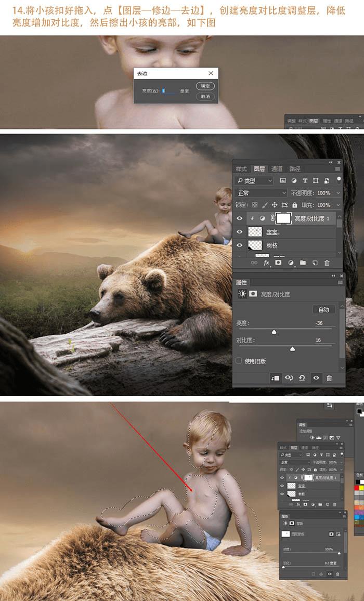
Task: Open 正常 blend mode dropdown in small Layers panel
Action: [294, 462]
